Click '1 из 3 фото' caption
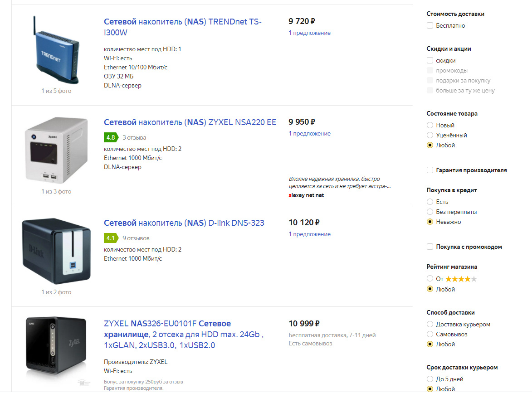The image size is (532, 393). click(56, 192)
